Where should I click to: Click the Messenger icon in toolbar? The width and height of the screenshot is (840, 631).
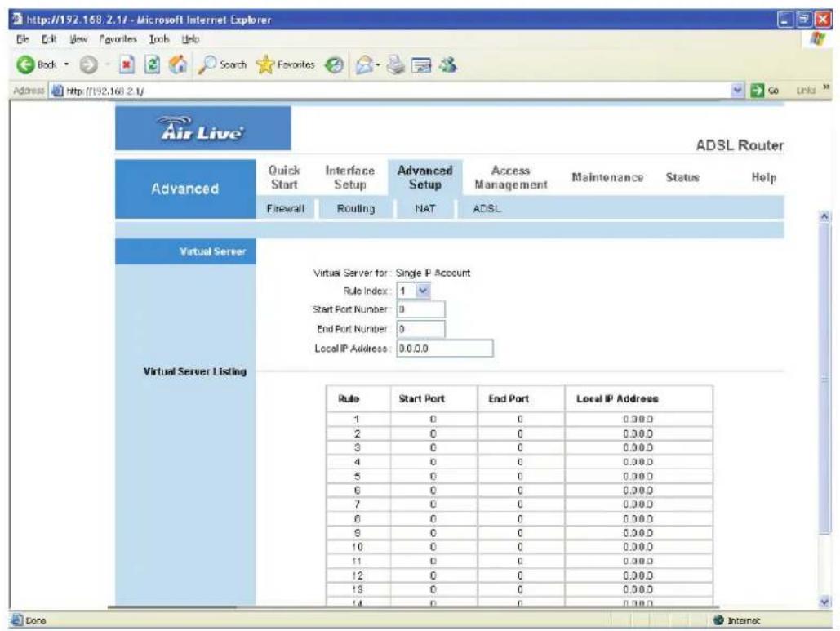(x=448, y=64)
